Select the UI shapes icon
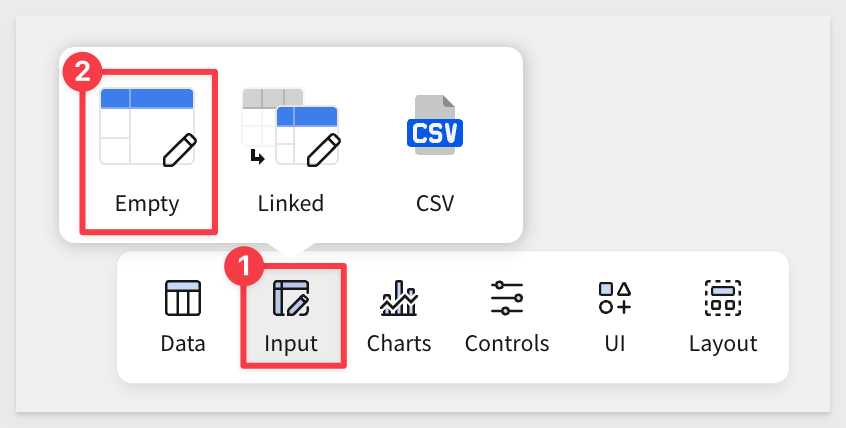Screen dimensions: 846x428 (x=615, y=298)
